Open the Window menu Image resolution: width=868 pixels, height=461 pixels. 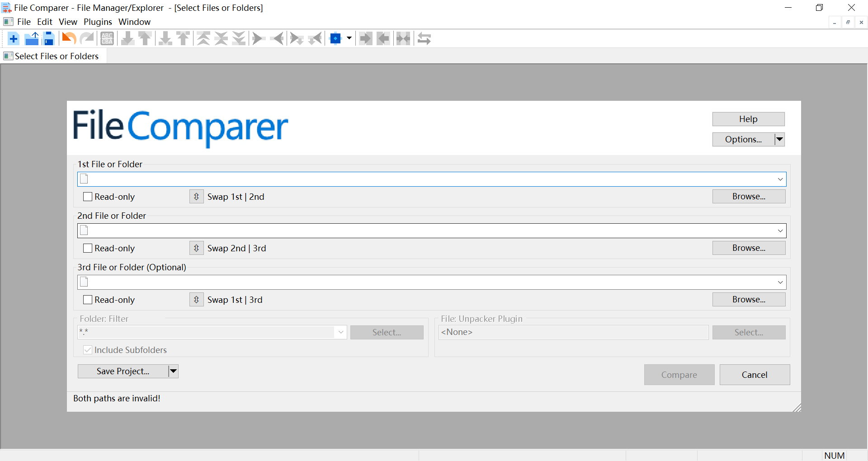coord(134,22)
